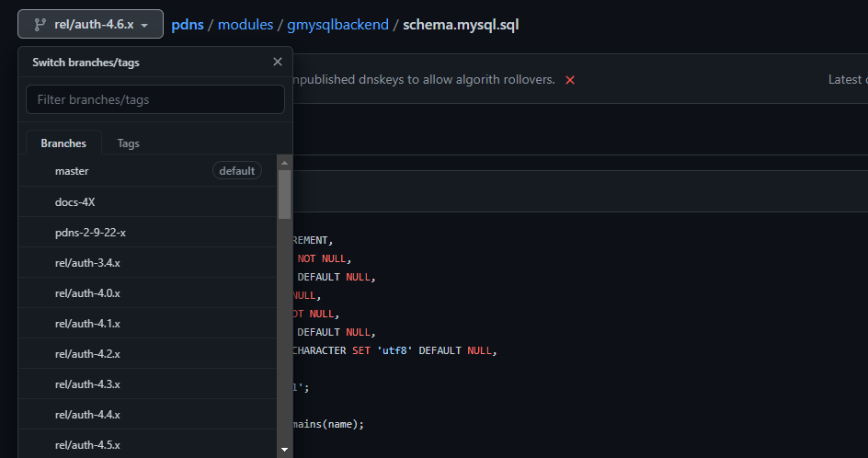868x458 pixels.
Task: Select the master branch
Action: click(x=148, y=171)
